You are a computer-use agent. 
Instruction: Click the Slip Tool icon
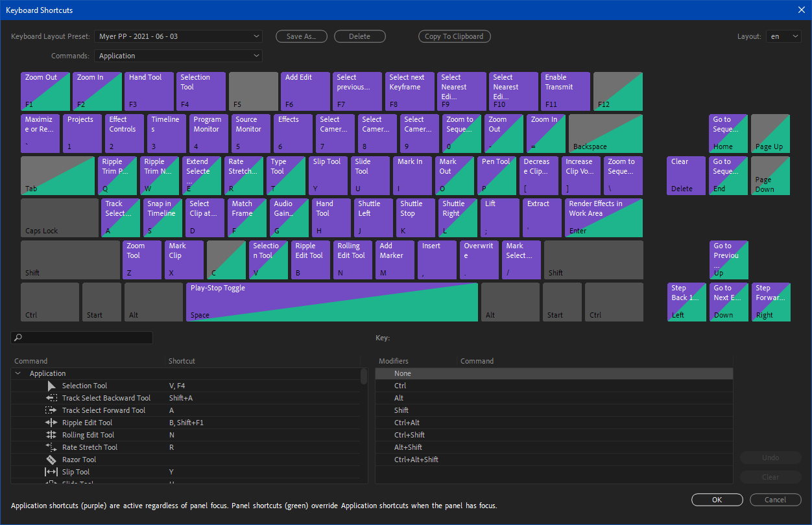click(x=52, y=471)
